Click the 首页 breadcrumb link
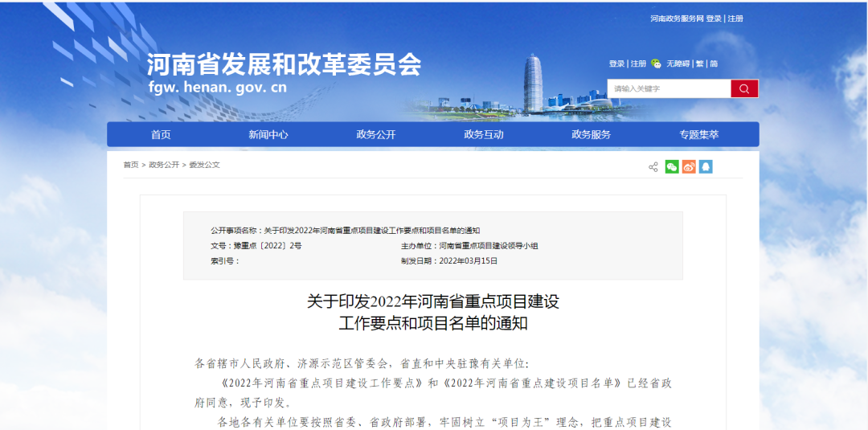The width and height of the screenshot is (868, 430). (x=131, y=165)
